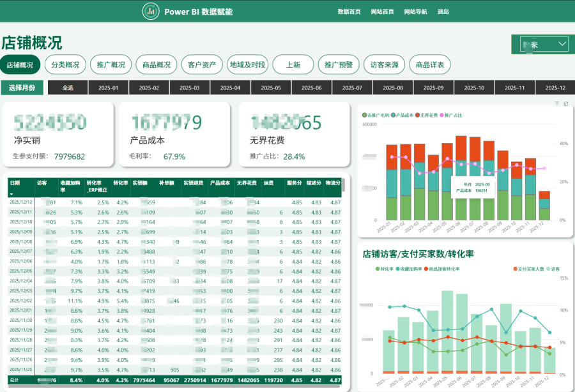575x392 pixels.
Task: Select month 2025-12 in the slicer
Action: (554, 88)
